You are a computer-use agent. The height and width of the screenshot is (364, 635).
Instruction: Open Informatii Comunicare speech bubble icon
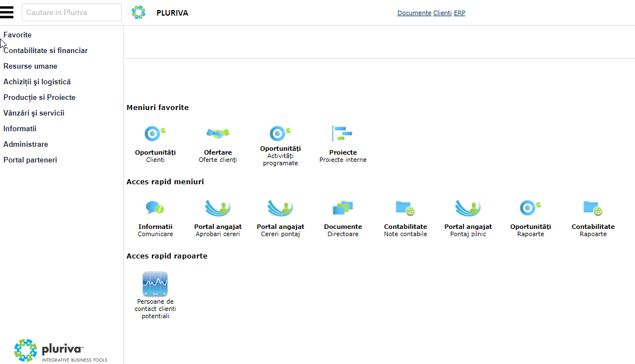pyautogui.click(x=155, y=208)
